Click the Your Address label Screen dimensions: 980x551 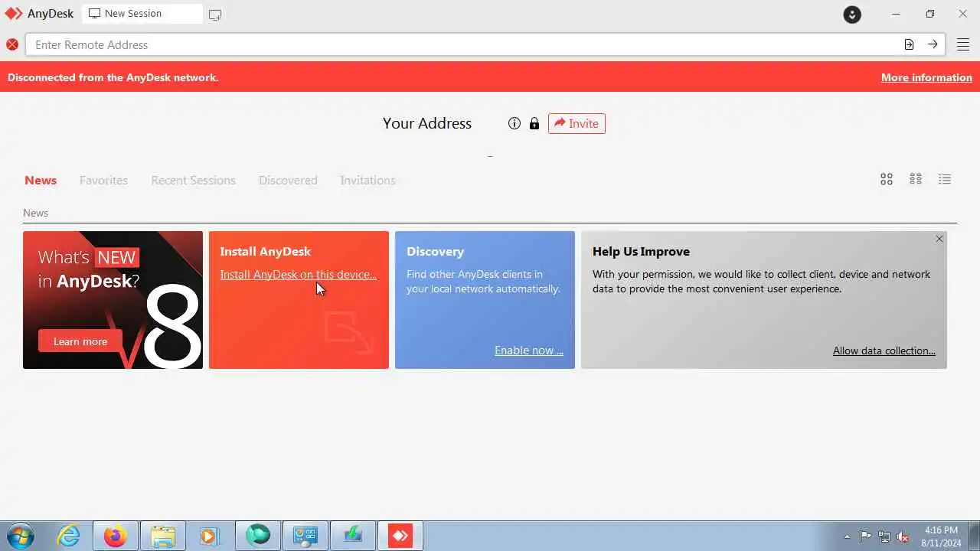[427, 123]
